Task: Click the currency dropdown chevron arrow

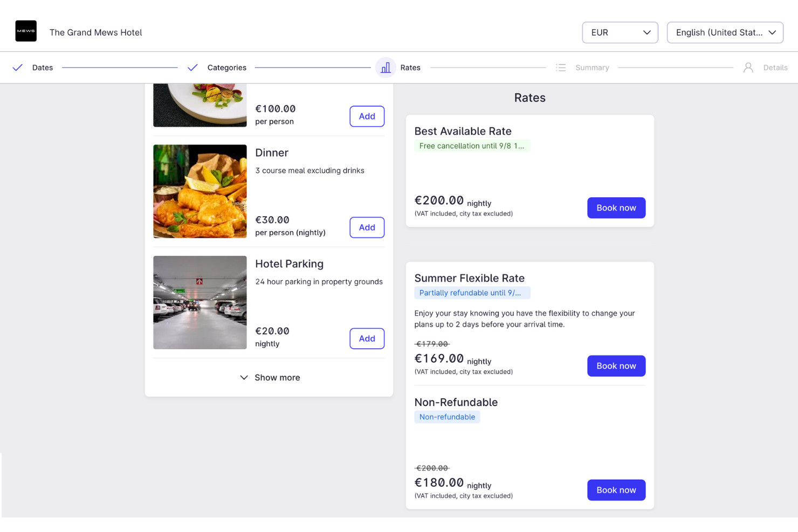Action: [x=646, y=32]
